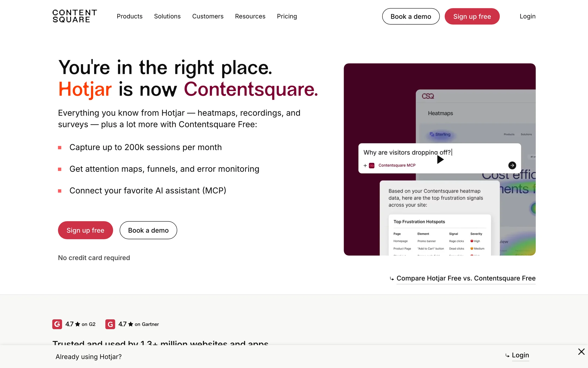Screen dimensions: 588x368
Task: Click 'Top Frustration Hotspots' heading in preview
Action: (x=419, y=222)
